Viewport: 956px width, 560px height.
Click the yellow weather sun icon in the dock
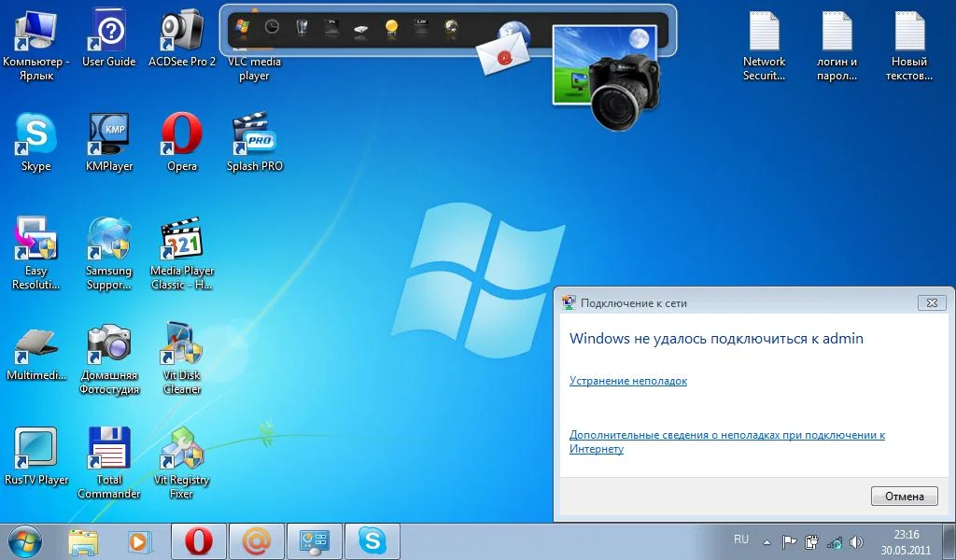[x=391, y=27]
